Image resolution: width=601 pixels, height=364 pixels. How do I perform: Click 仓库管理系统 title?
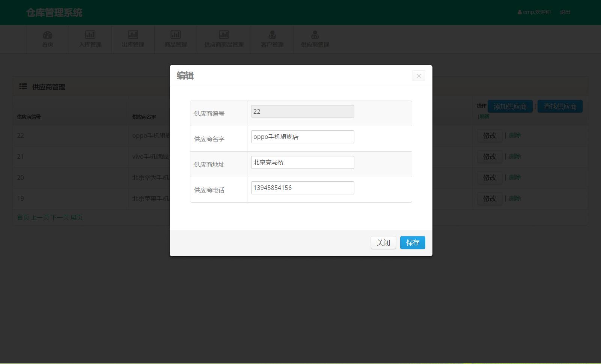(54, 12)
